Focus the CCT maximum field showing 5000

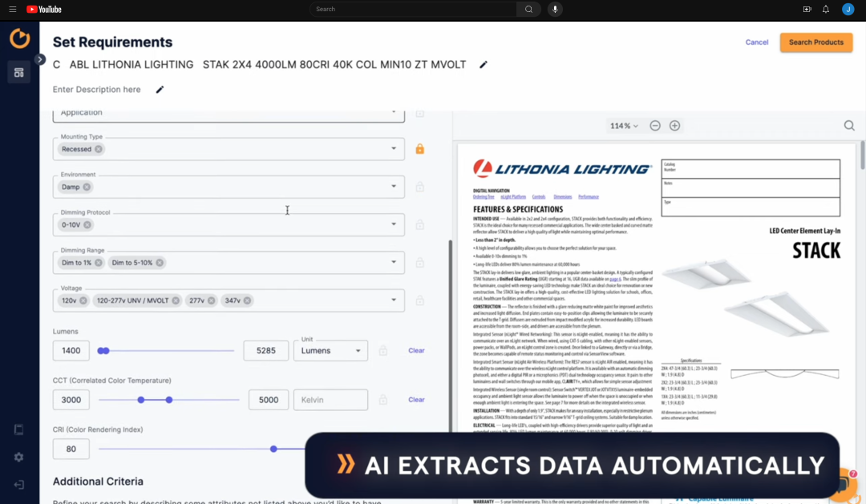[x=269, y=400]
